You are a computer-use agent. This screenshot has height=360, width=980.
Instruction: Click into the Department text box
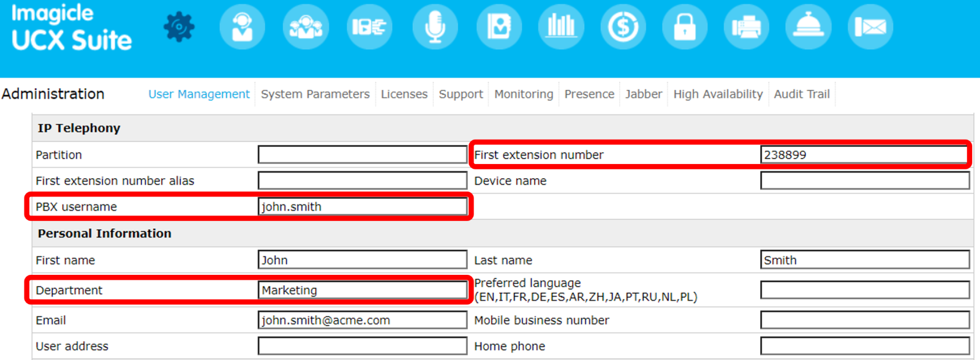[362, 290]
